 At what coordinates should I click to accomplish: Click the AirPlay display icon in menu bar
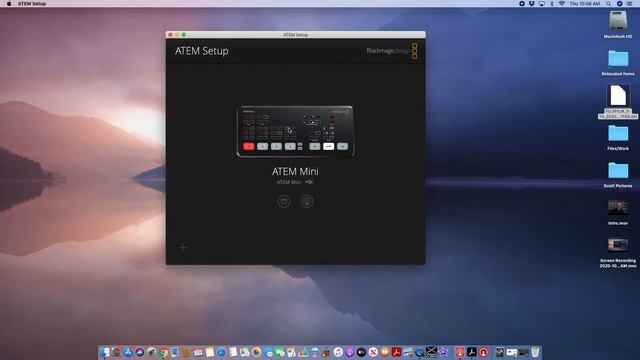pos(542,4)
